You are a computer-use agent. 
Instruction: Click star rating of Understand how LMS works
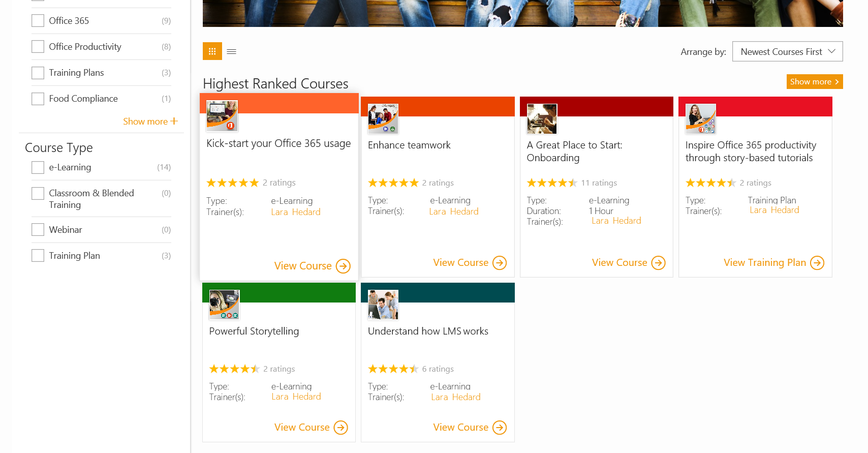(x=393, y=369)
